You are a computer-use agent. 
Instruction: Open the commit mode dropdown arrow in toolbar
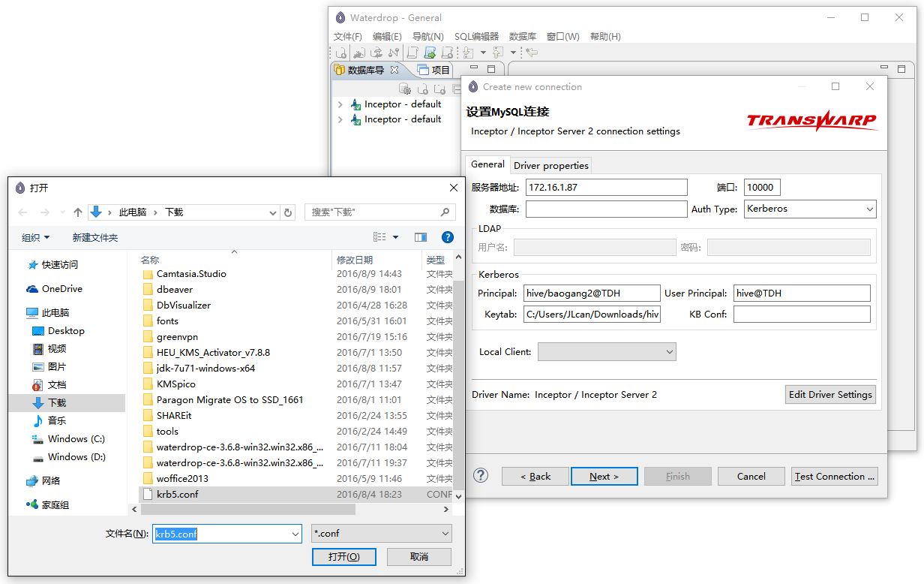(483, 53)
